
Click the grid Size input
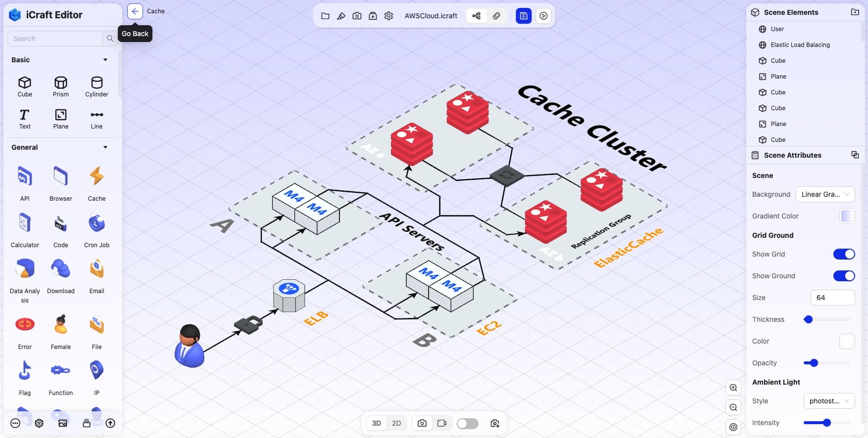832,298
